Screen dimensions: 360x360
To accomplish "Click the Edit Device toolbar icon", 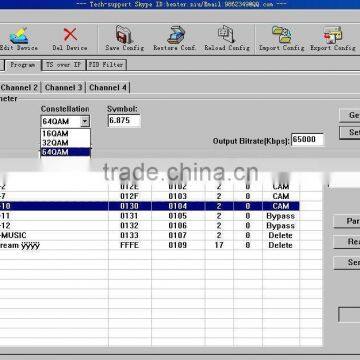I will tap(19, 36).
